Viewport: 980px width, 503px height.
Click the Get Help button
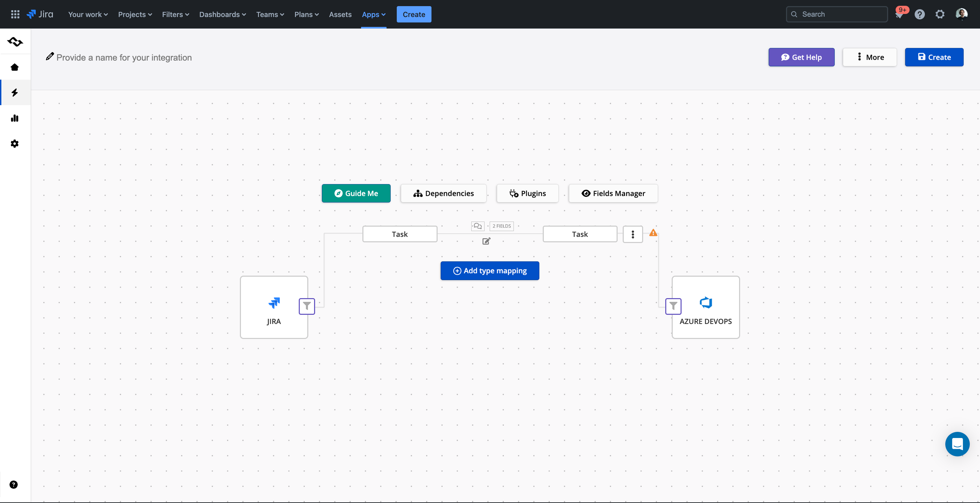(x=801, y=57)
